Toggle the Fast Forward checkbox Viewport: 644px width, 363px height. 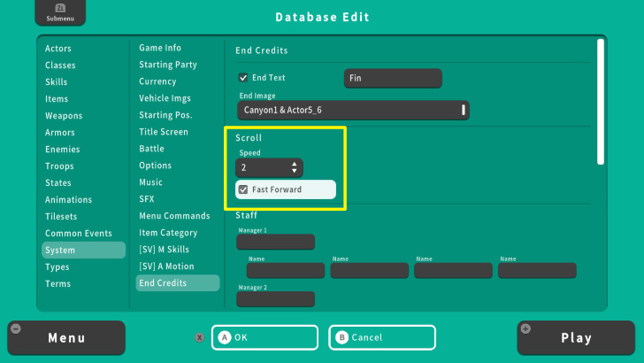(x=243, y=189)
